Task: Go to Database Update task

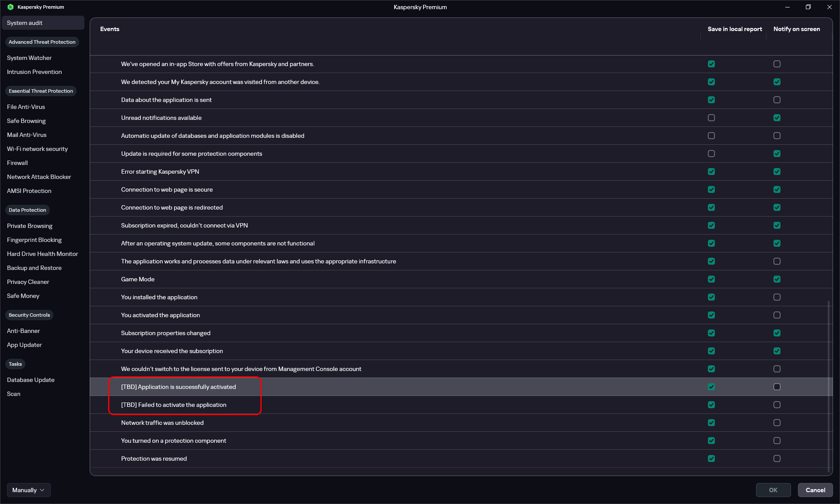Action: (x=31, y=380)
